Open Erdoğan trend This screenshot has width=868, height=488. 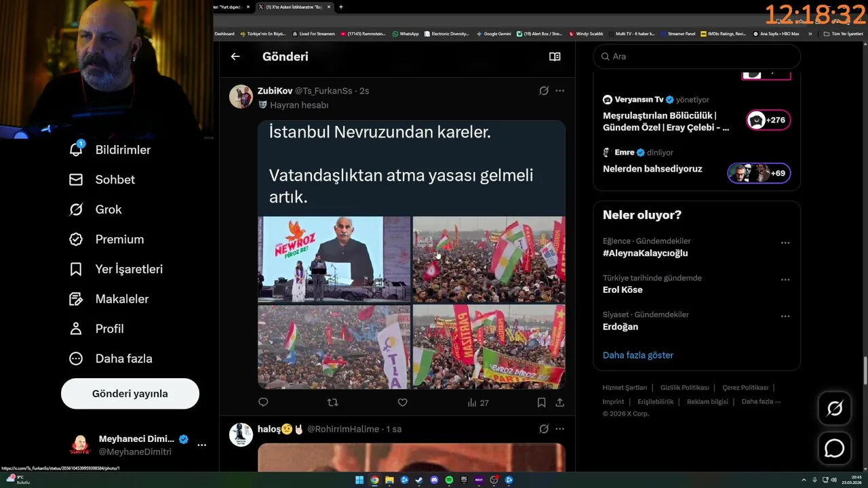[620, 327]
